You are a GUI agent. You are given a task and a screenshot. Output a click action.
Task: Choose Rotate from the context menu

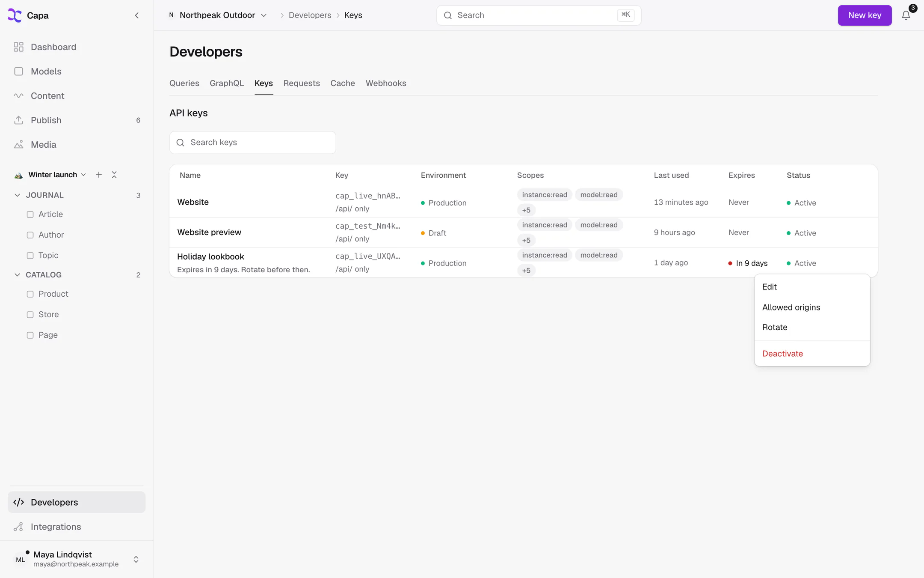[812, 328]
